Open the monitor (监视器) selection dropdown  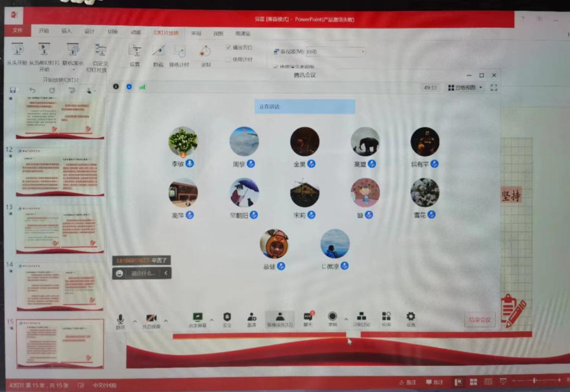click(335, 52)
